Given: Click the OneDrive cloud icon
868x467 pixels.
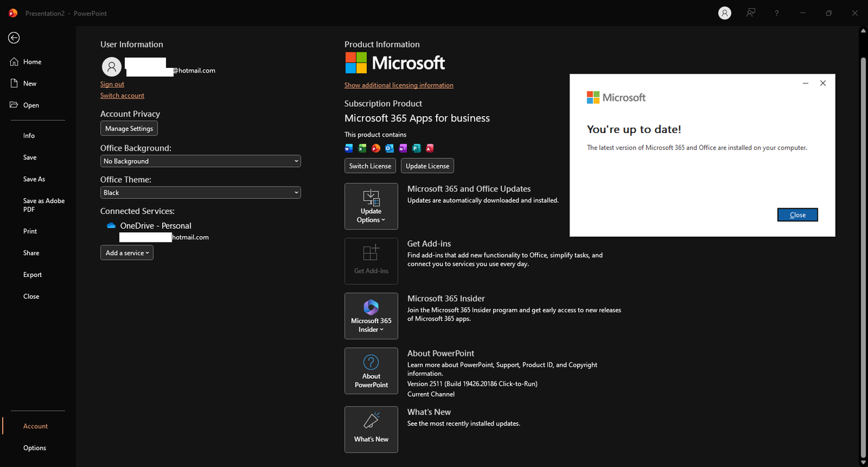Looking at the screenshot, I should 111,225.
